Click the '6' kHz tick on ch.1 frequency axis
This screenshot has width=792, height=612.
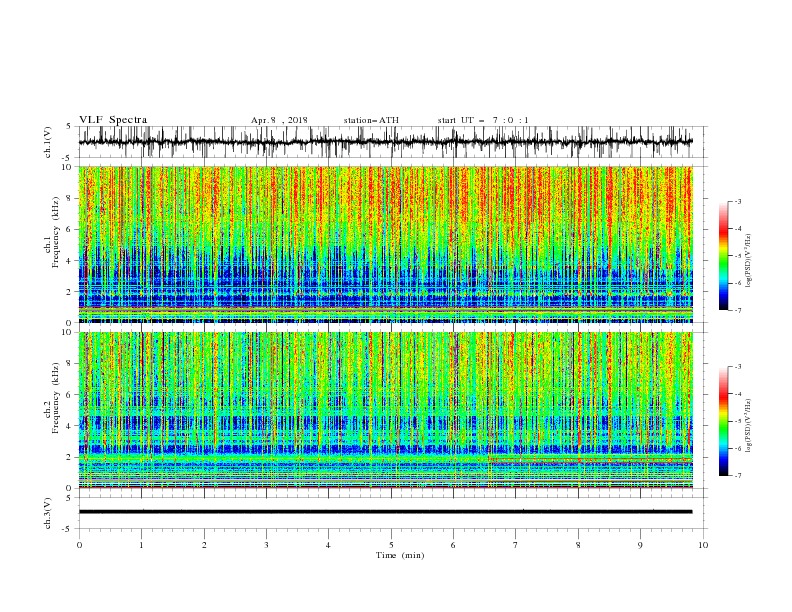[x=70, y=229]
